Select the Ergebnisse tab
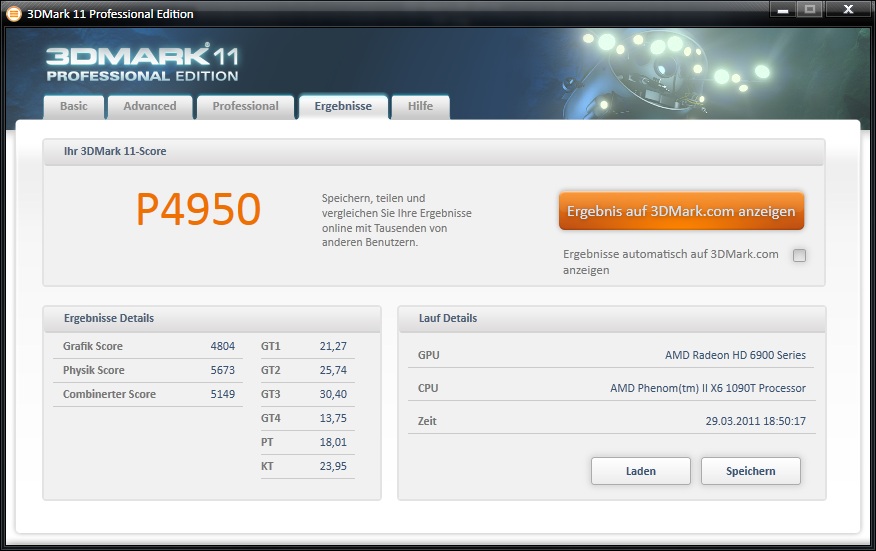The width and height of the screenshot is (876, 551). pyautogui.click(x=343, y=106)
